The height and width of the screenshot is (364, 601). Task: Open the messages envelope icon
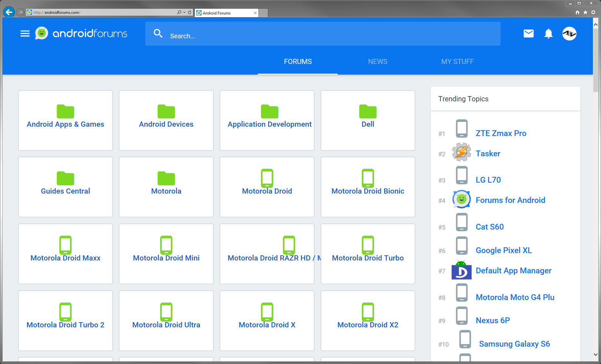click(x=528, y=33)
